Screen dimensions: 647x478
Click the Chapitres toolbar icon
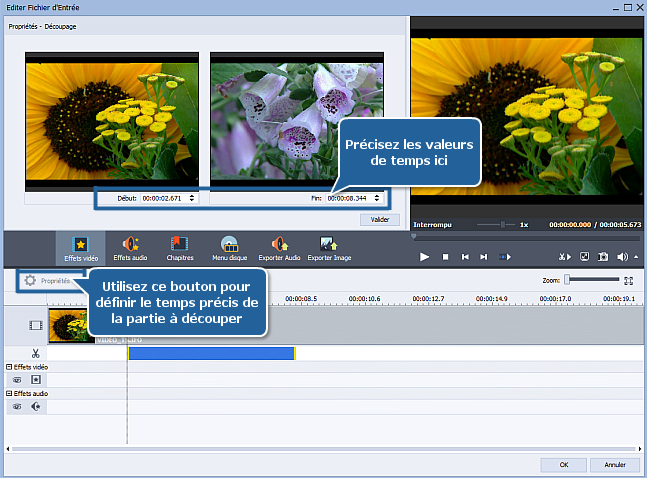[x=180, y=248]
